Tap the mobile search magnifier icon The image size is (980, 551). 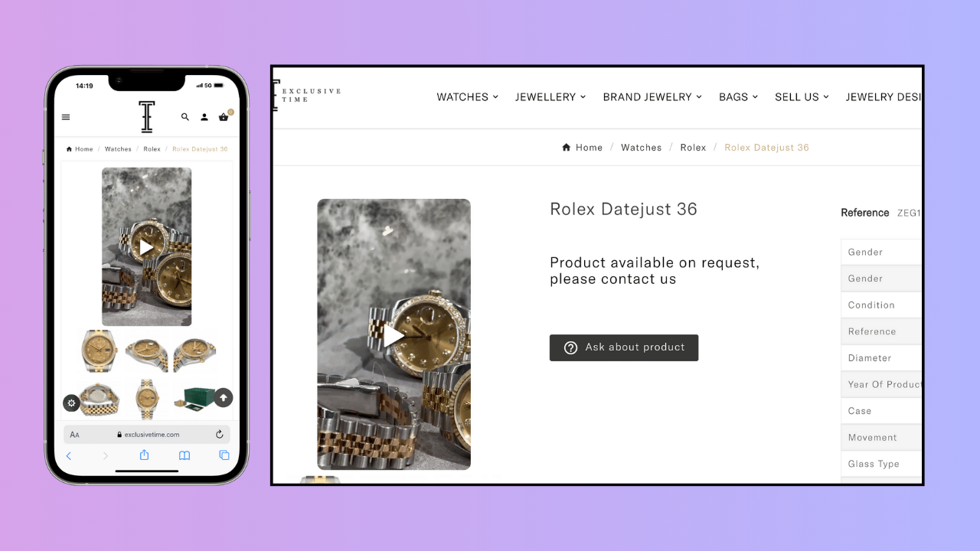coord(185,117)
